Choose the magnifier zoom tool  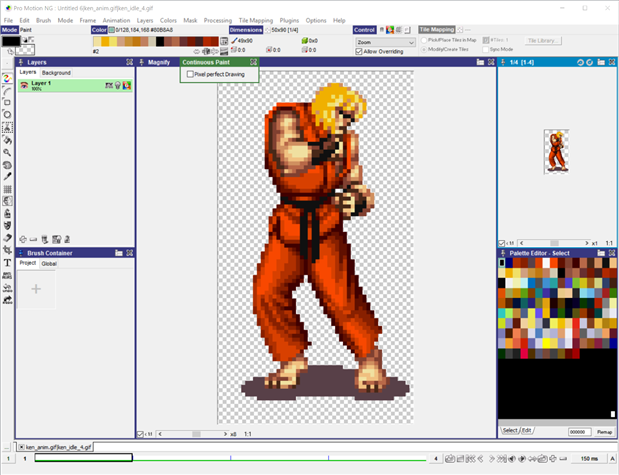7,152
